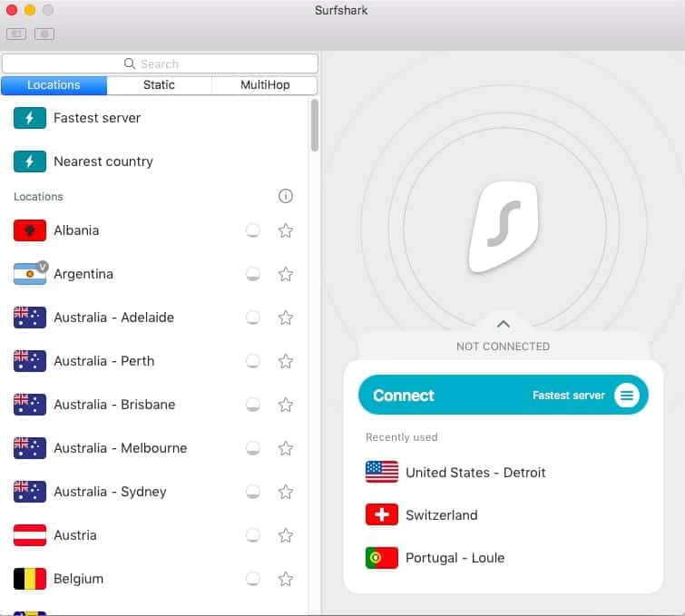Image resolution: width=685 pixels, height=616 pixels.
Task: Click the Australia - Melbourne load indicator
Action: coord(253,448)
